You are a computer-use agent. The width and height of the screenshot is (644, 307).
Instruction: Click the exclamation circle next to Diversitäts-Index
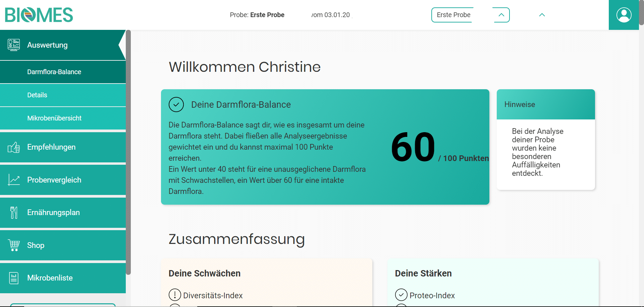coord(175,295)
